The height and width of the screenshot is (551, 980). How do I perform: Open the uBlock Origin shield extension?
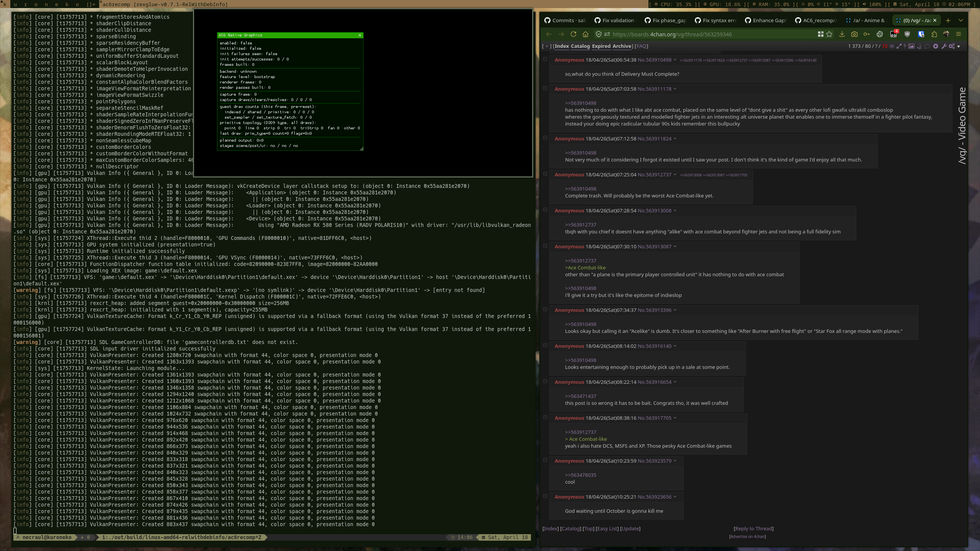click(x=907, y=34)
